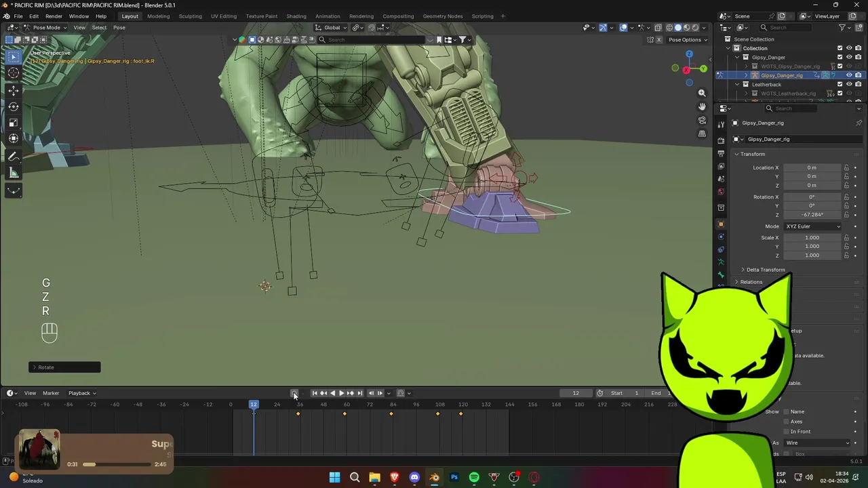868x488 pixels.
Task: Toggle X-ray display in viewport header
Action: [x=658, y=28]
